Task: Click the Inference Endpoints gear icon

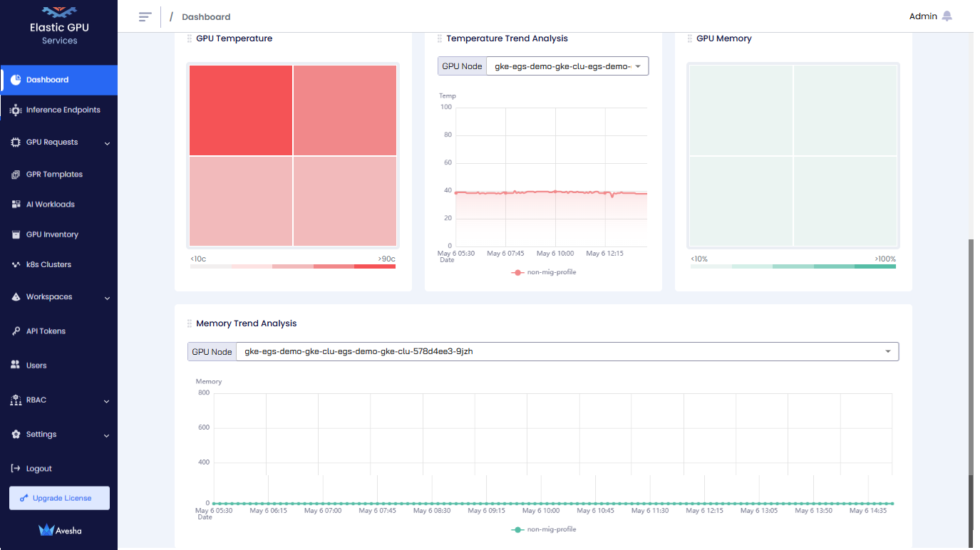Action: (16, 110)
